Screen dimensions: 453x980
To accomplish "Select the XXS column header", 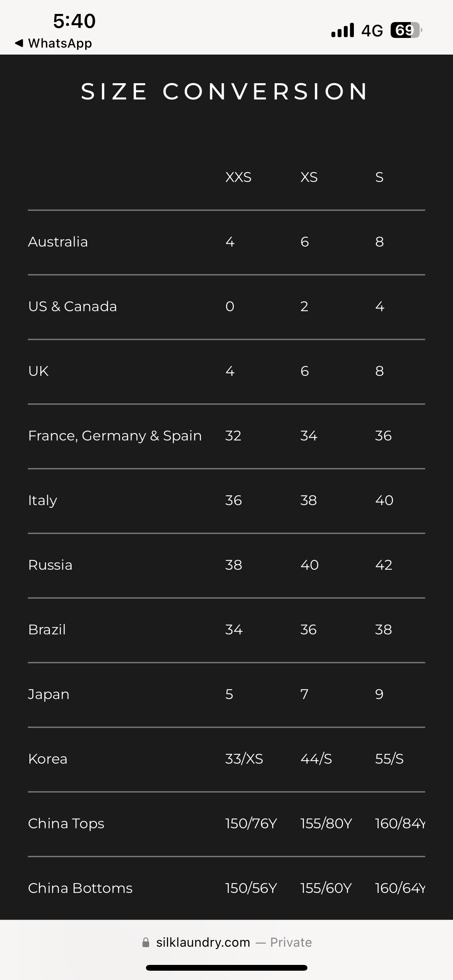I will click(x=238, y=177).
